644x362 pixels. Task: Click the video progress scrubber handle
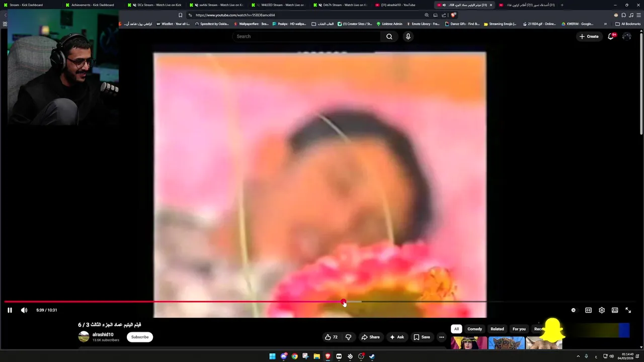pos(344,302)
